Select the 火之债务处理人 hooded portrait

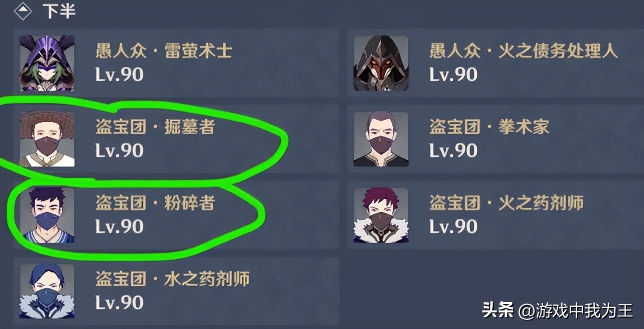click(x=381, y=63)
